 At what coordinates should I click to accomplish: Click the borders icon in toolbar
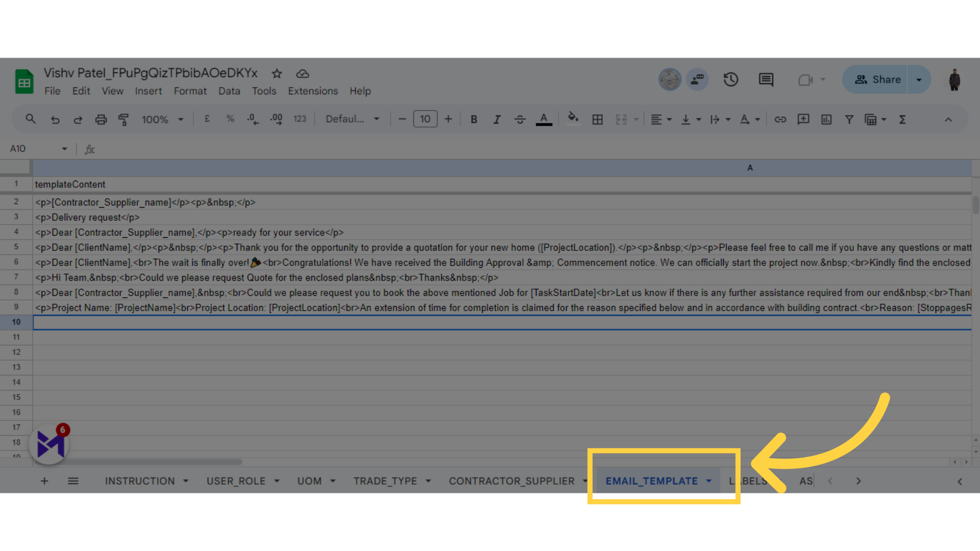pyautogui.click(x=598, y=120)
